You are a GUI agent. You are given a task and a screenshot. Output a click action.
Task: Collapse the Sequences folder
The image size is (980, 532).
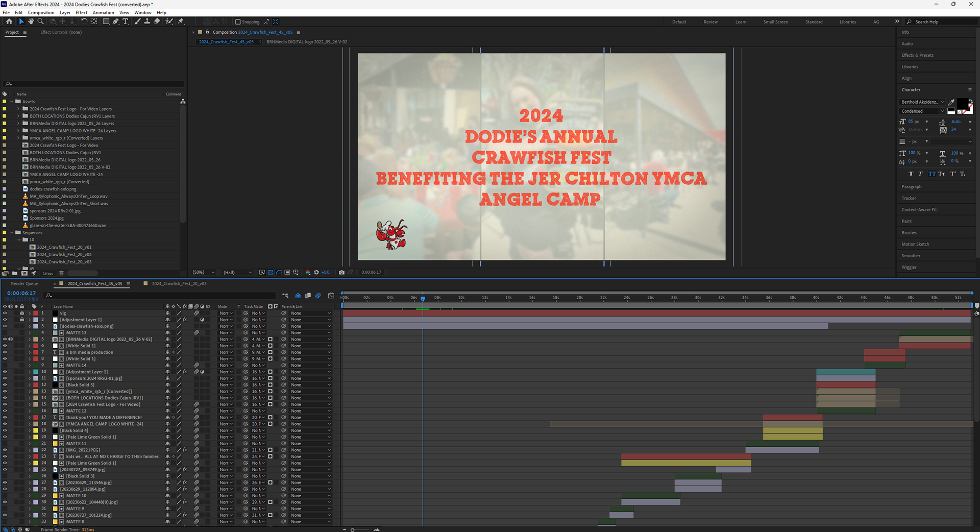pyautogui.click(x=11, y=233)
